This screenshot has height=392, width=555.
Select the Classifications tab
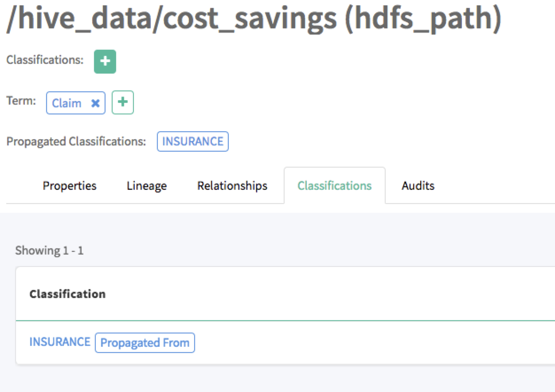334,185
